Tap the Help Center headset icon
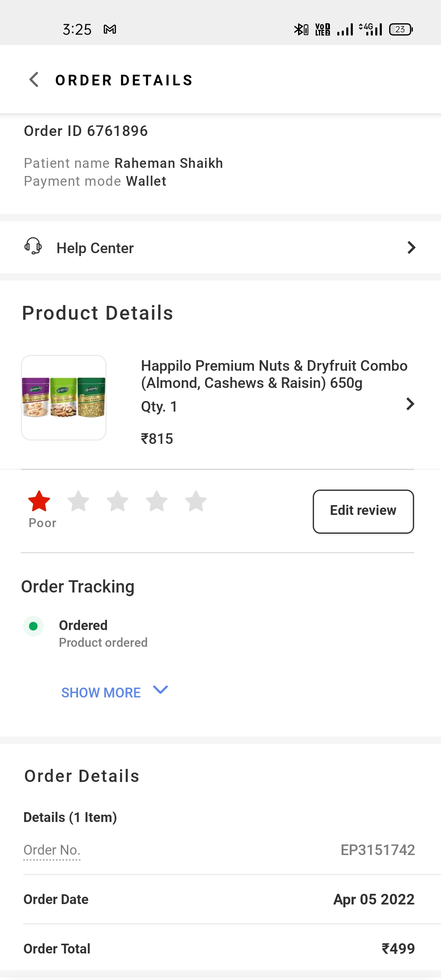This screenshot has height=980, width=441. [x=33, y=247]
